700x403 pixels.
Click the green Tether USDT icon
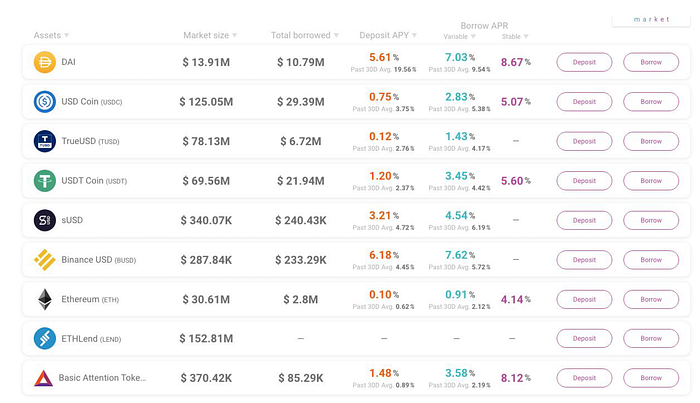pyautogui.click(x=45, y=181)
